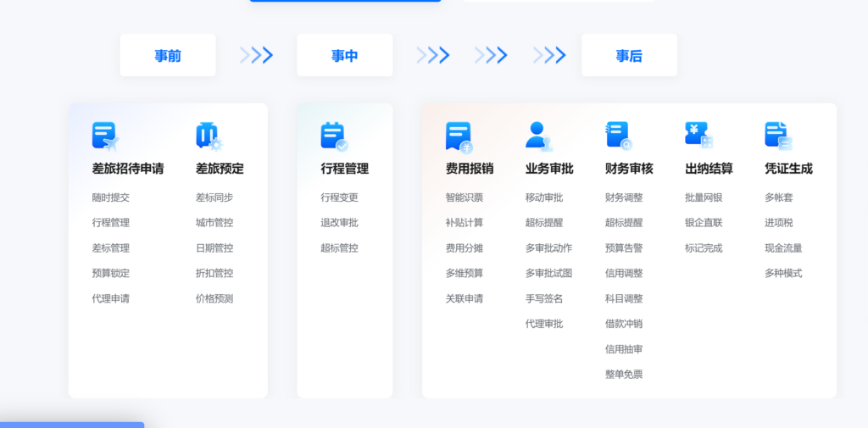Open the 整单免票 link
868x428 pixels.
(x=623, y=375)
